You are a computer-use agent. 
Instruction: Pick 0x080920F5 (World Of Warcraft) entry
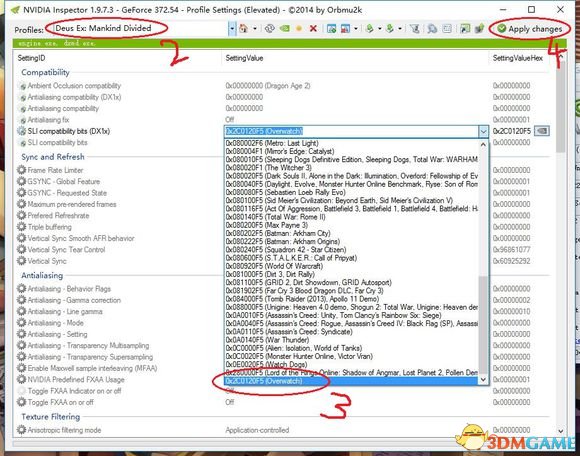pyautogui.click(x=351, y=266)
